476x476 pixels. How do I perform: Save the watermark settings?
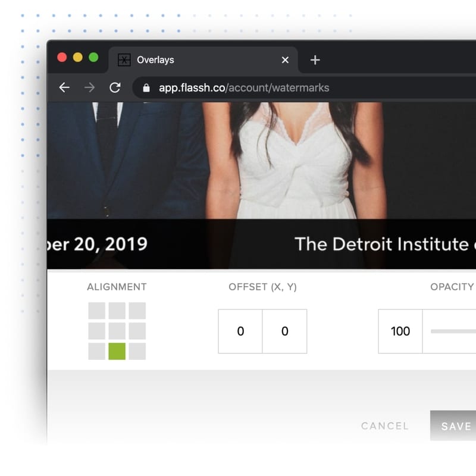456,426
